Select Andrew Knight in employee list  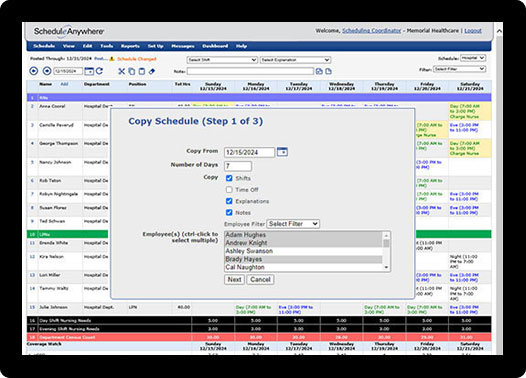(x=303, y=243)
